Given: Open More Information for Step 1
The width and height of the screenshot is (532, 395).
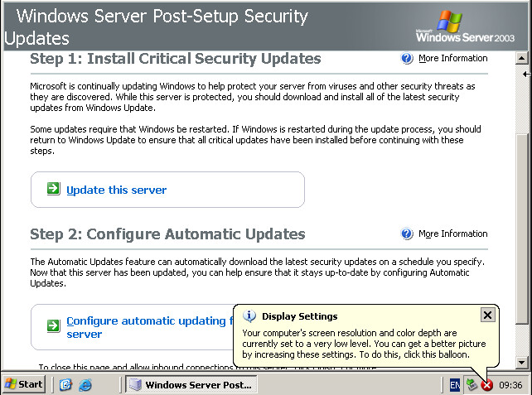Looking at the screenshot, I should pos(452,59).
